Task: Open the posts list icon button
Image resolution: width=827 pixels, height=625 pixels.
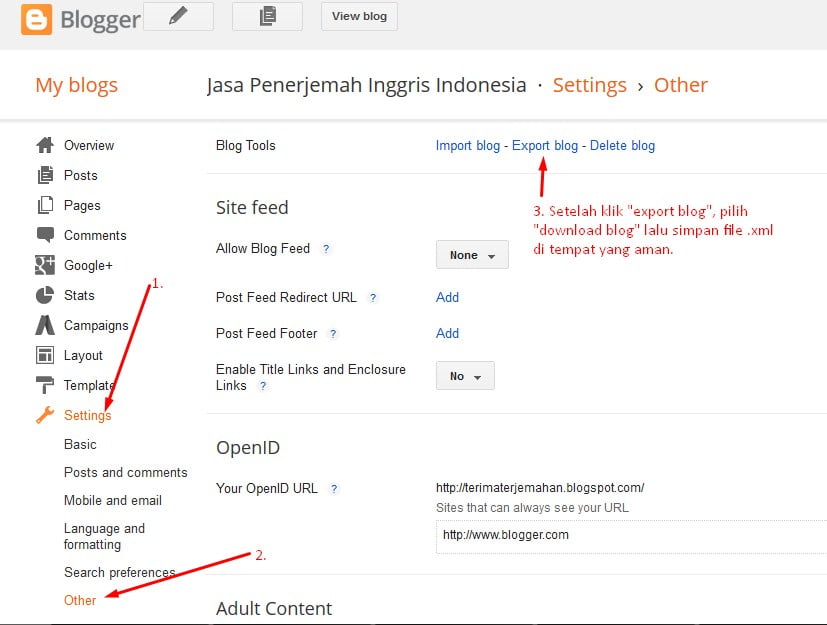Action: click(267, 16)
